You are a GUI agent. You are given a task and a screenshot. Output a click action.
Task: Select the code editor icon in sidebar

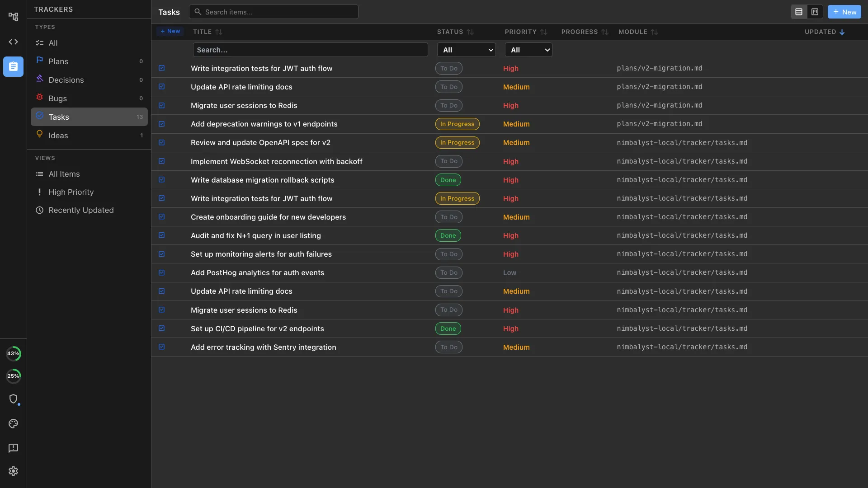pyautogui.click(x=13, y=42)
